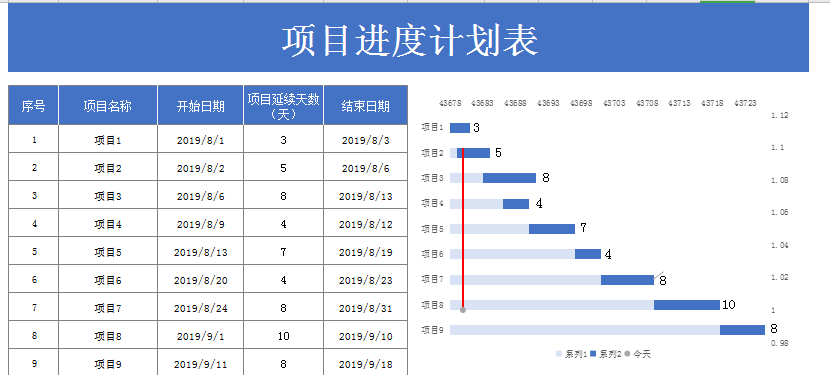Viewport: 830px width, 375px height.
Task: Click start date cell 2019/9/1
Action: 201,336
